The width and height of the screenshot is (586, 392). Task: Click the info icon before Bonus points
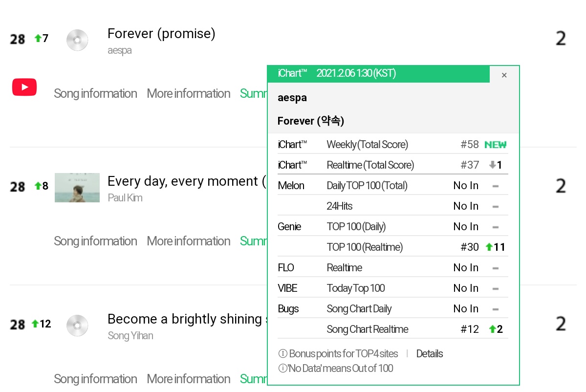283,353
